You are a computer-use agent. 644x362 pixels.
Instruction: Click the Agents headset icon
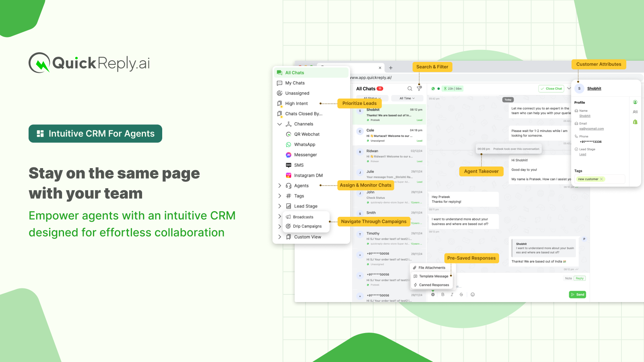(289, 186)
